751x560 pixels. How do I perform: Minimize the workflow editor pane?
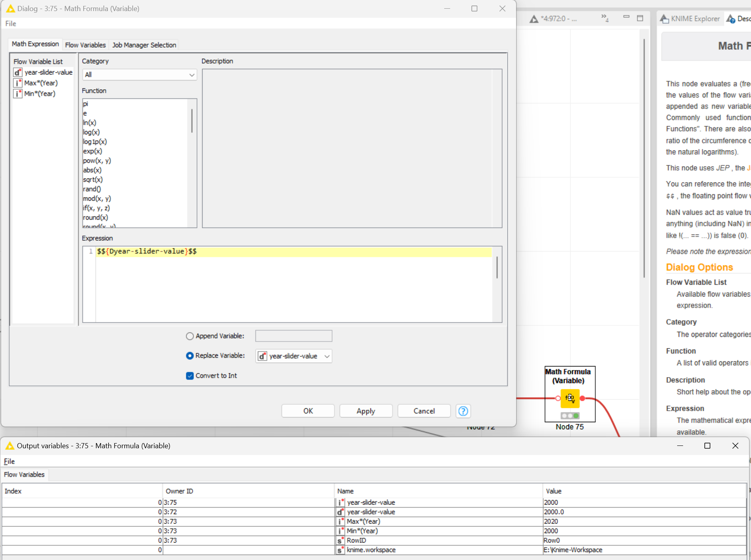pos(626,17)
